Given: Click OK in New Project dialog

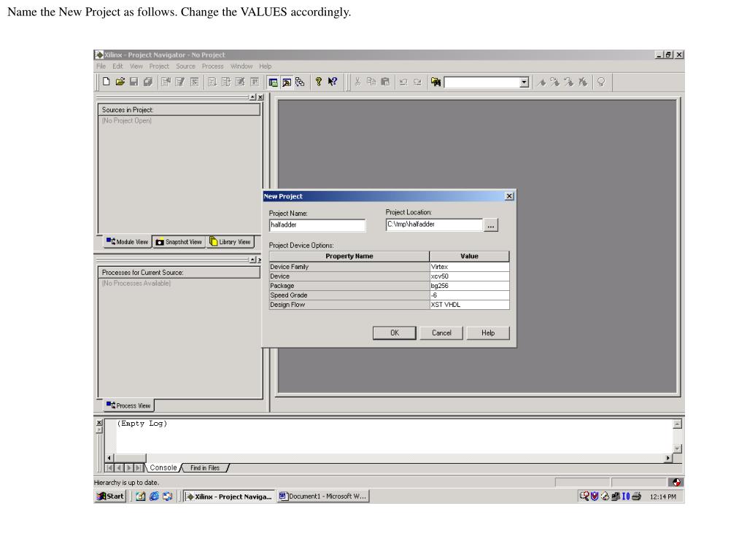Looking at the screenshot, I should tap(395, 332).
